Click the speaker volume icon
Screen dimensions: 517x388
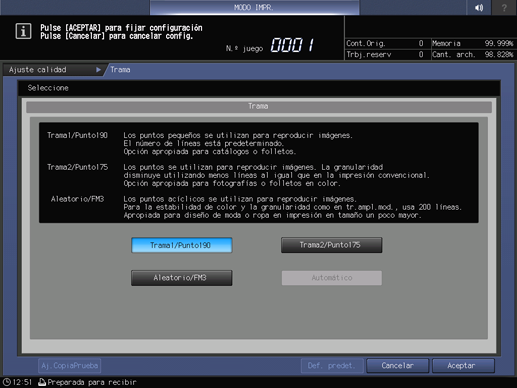479,7
